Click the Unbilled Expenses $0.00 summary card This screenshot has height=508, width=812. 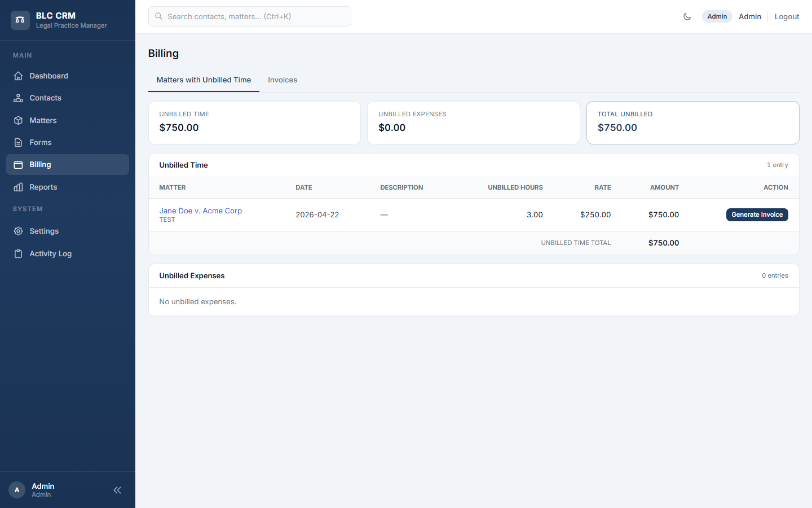point(474,122)
